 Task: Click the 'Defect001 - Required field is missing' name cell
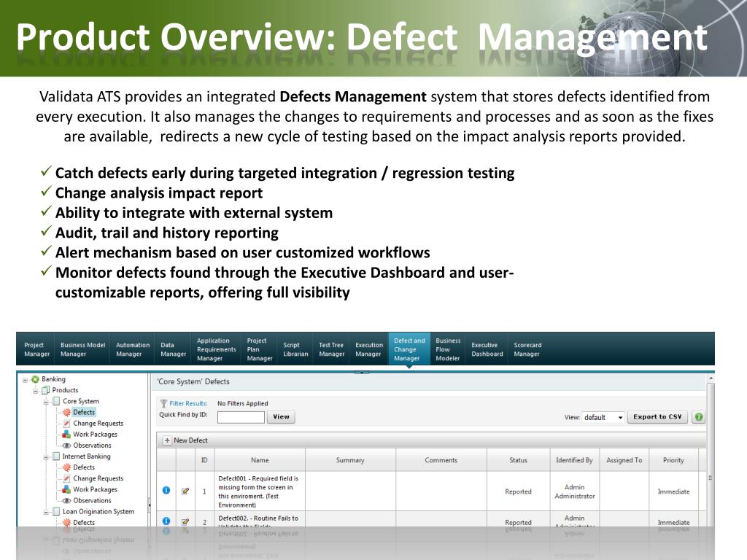260,491
